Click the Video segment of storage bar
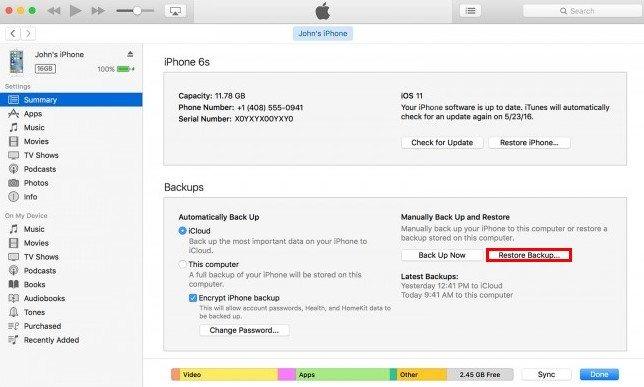 pyautogui.click(x=229, y=374)
